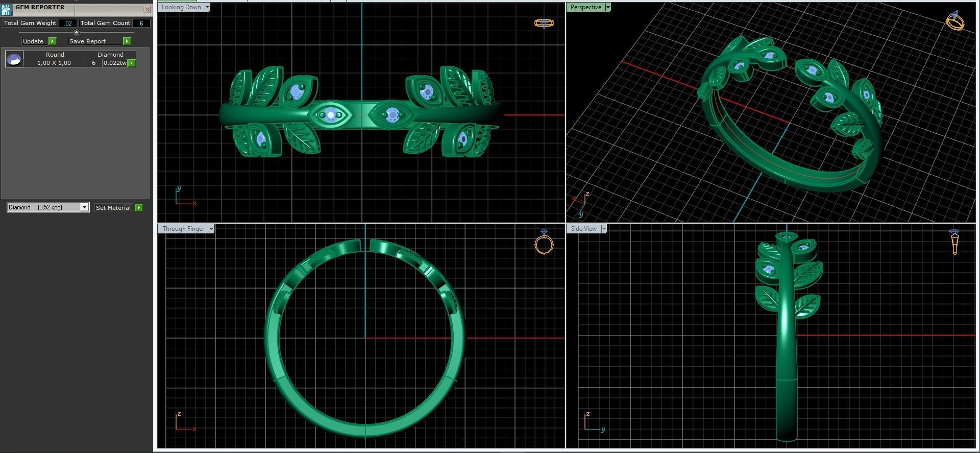The image size is (980, 453).
Task: Collapse the gem totals section with the arrow
Action: 77,32
